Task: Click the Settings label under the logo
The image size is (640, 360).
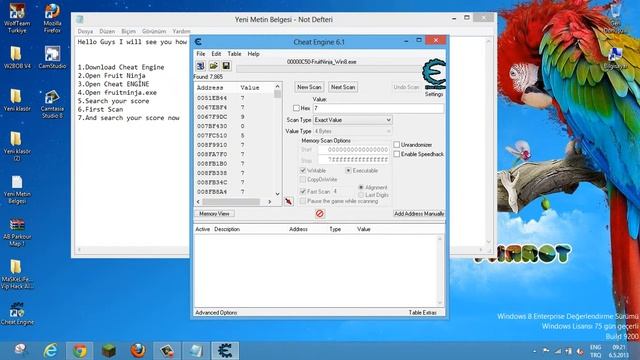Action: pyautogui.click(x=434, y=94)
